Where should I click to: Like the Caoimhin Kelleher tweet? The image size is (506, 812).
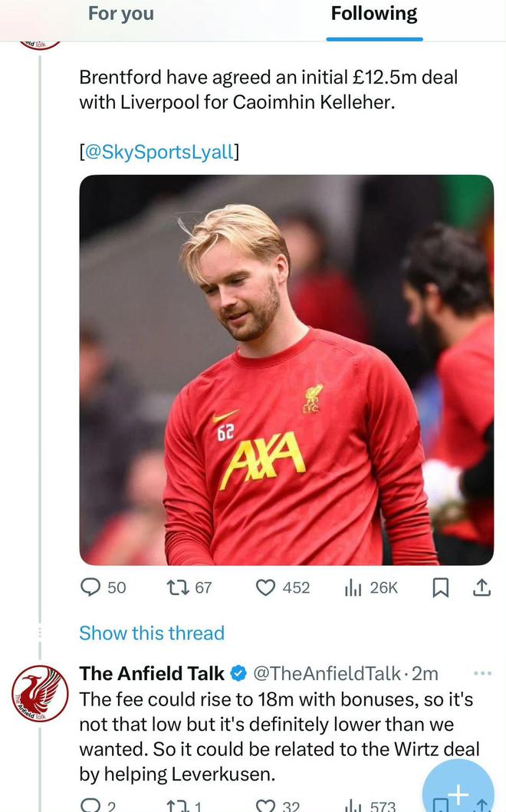(265, 587)
